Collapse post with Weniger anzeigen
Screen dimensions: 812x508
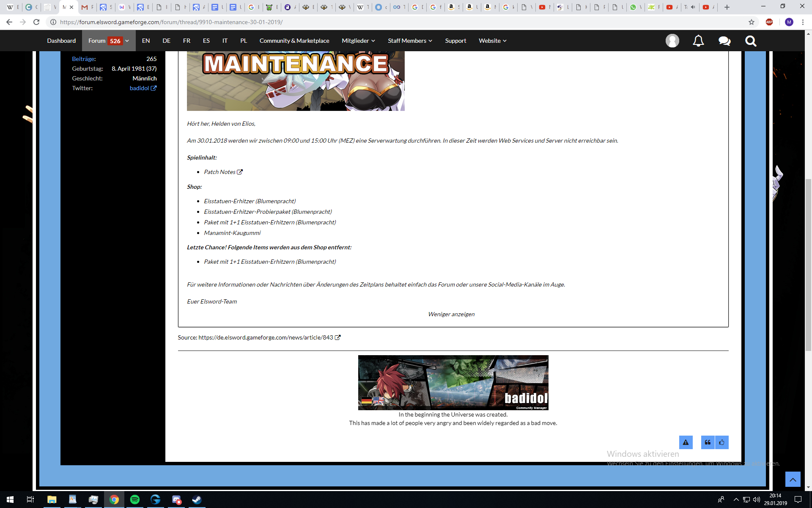[x=451, y=314]
